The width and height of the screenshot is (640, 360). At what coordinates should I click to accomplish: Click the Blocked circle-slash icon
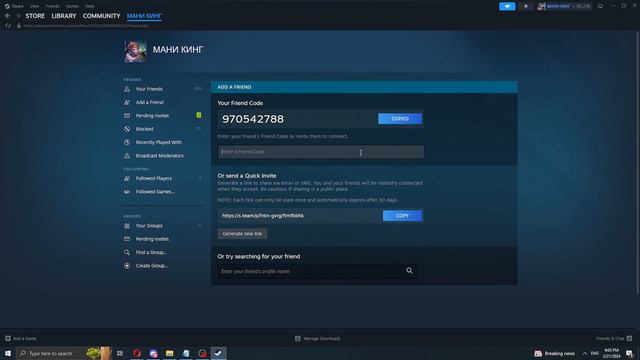[x=127, y=129]
